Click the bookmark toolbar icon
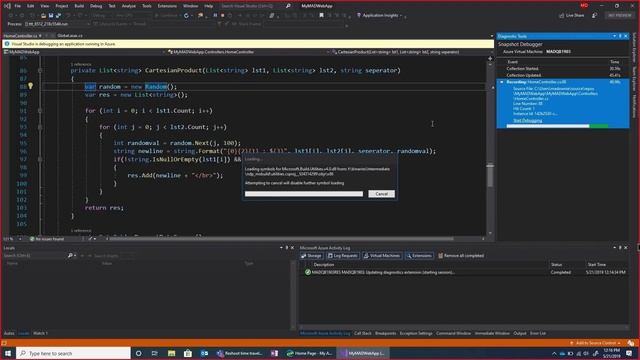 (321, 16)
